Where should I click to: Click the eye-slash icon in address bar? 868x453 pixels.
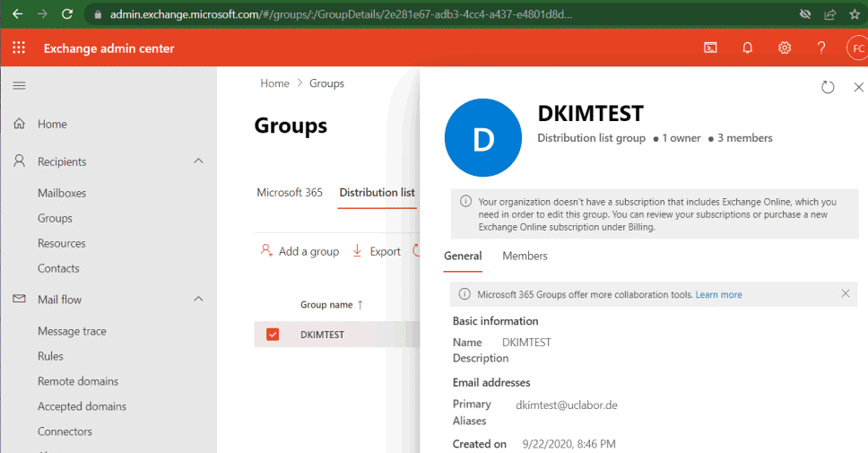coord(805,14)
